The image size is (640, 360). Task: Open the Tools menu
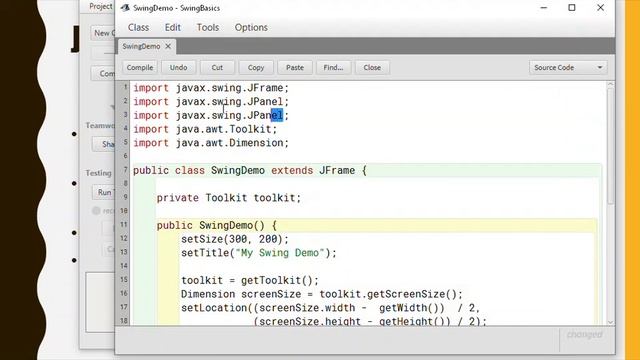point(208,27)
